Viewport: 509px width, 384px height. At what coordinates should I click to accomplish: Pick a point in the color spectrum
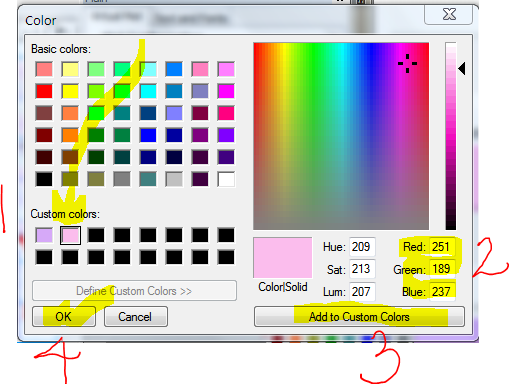tap(341, 136)
